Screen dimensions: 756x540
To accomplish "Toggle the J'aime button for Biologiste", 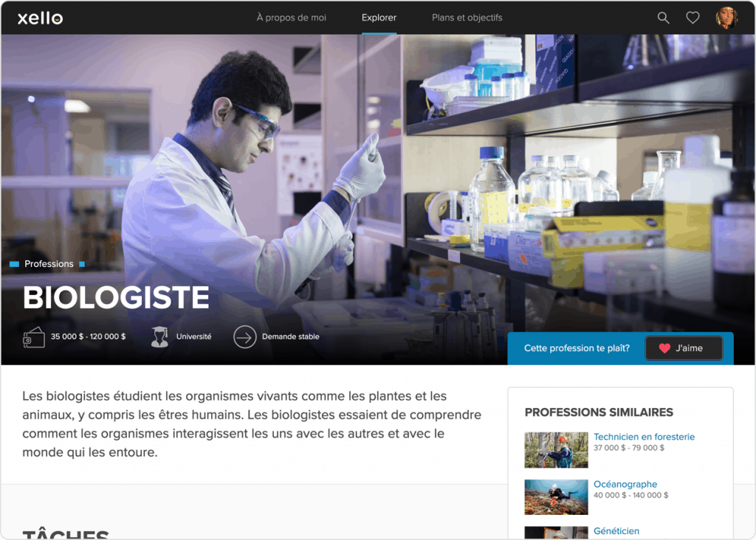I will (684, 348).
